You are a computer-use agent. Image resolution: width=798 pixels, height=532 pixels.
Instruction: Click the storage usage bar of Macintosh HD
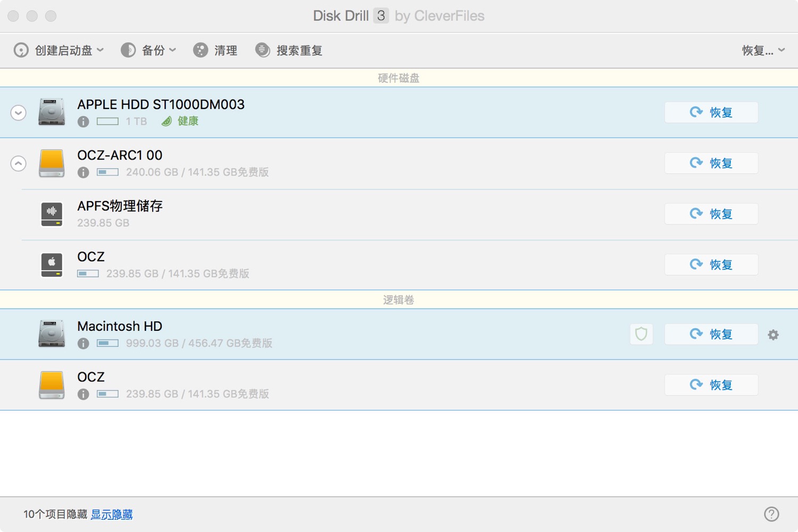tap(107, 344)
